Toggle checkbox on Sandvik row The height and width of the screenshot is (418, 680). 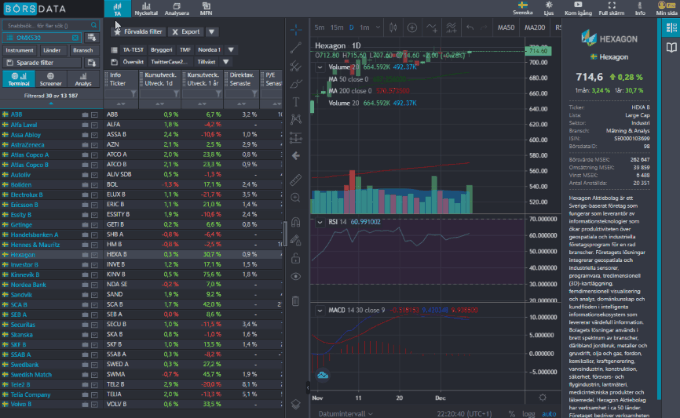pyautogui.click(x=95, y=295)
